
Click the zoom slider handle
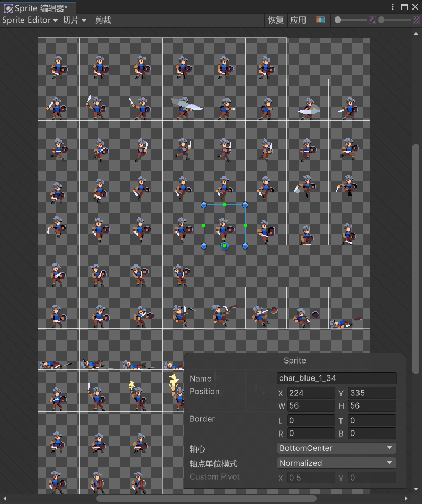point(338,20)
